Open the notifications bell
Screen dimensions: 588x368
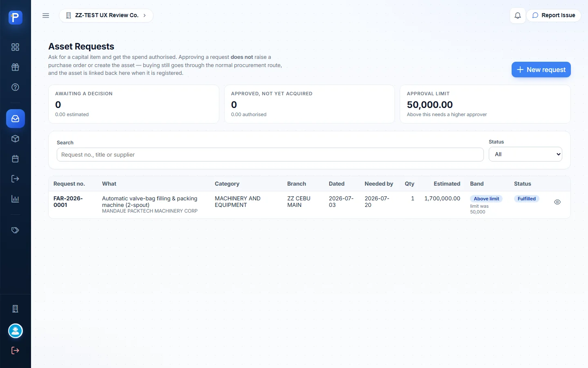[517, 16]
